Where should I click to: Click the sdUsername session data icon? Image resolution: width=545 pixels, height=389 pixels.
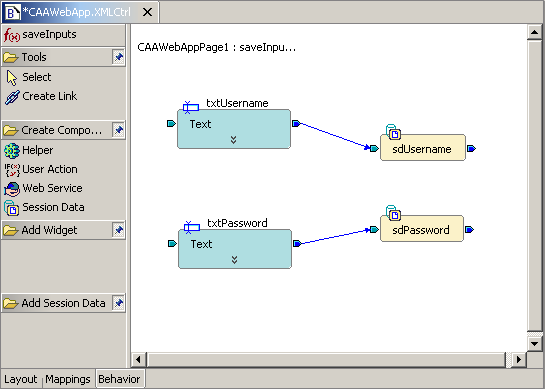click(393, 132)
